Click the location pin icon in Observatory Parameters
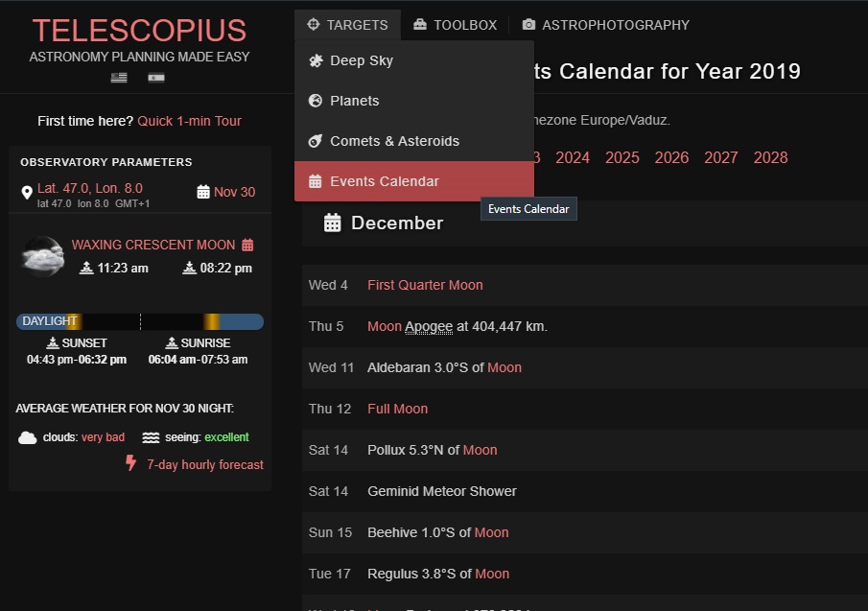Viewport: 868px width, 611px height. (27, 192)
